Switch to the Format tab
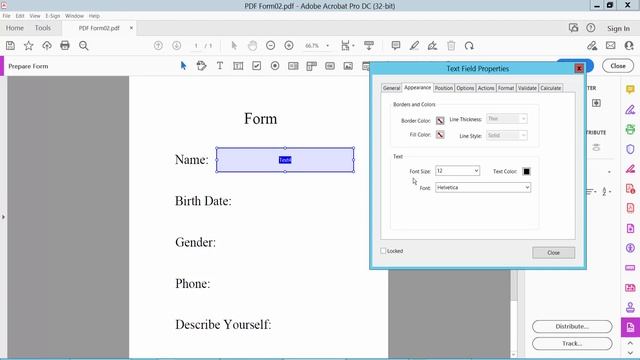 coord(506,88)
